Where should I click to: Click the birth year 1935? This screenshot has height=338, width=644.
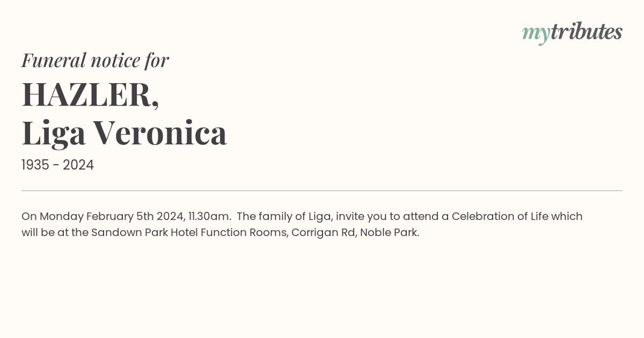coord(35,165)
